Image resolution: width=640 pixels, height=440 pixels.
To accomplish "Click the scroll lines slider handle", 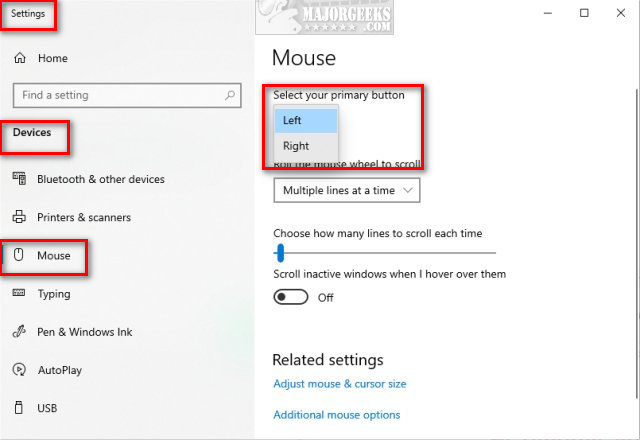I will tap(280, 252).
